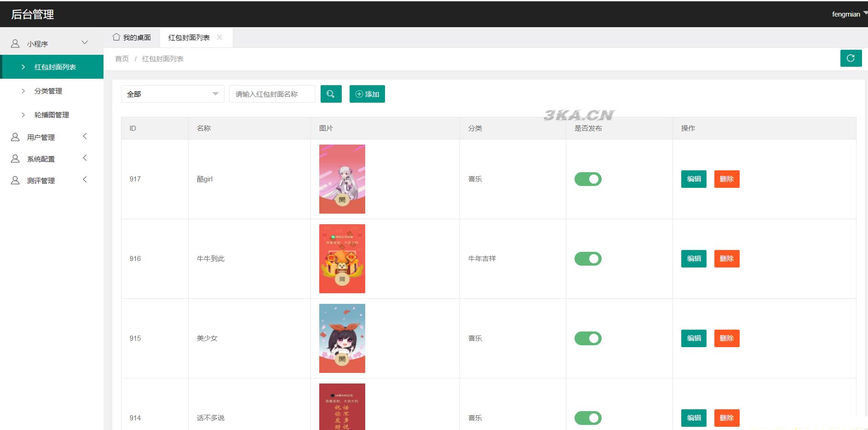Click 删除 button for item 916

726,259
